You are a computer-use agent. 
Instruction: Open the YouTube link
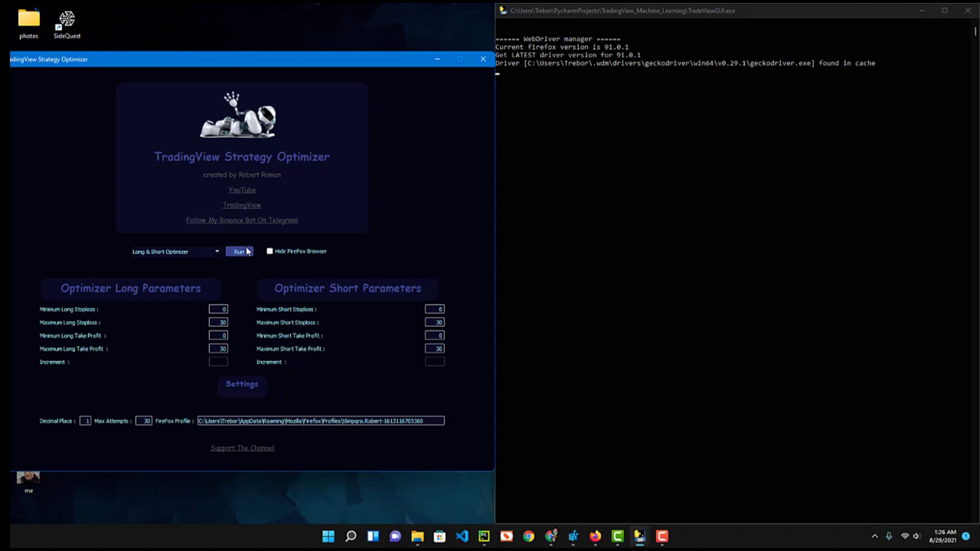tap(242, 190)
